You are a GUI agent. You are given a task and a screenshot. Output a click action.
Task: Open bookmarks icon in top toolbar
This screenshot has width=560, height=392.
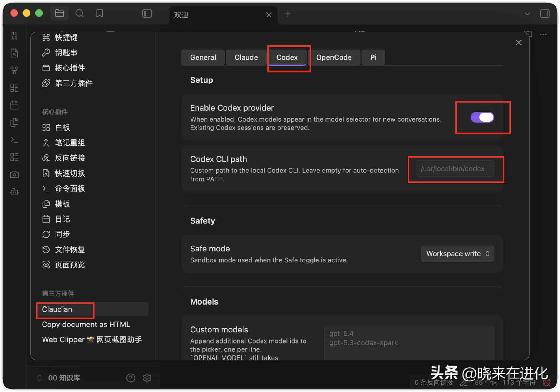click(x=100, y=13)
